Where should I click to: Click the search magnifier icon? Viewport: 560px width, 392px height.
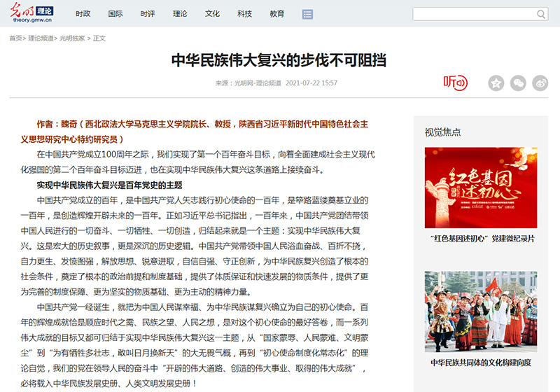click(x=541, y=14)
